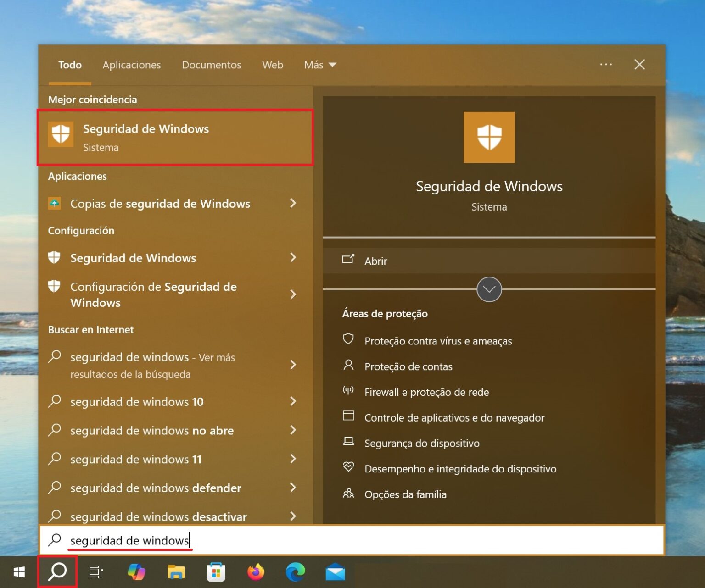705x588 pixels.
Task: Click the Firewall antenna icon
Action: coord(348,390)
